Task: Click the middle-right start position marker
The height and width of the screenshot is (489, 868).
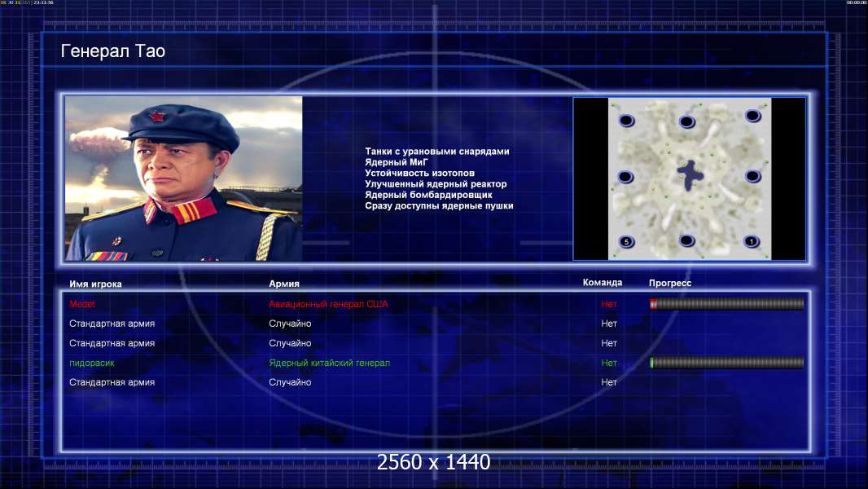Action: [x=752, y=176]
